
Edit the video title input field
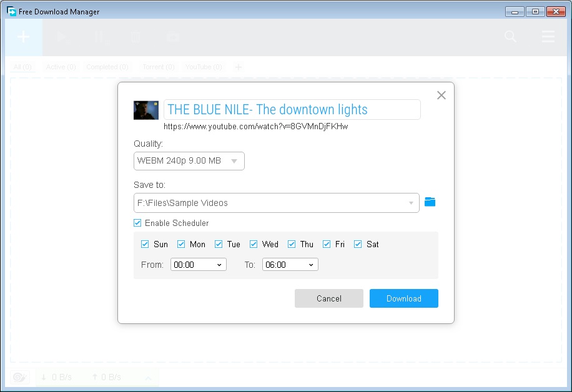292,109
